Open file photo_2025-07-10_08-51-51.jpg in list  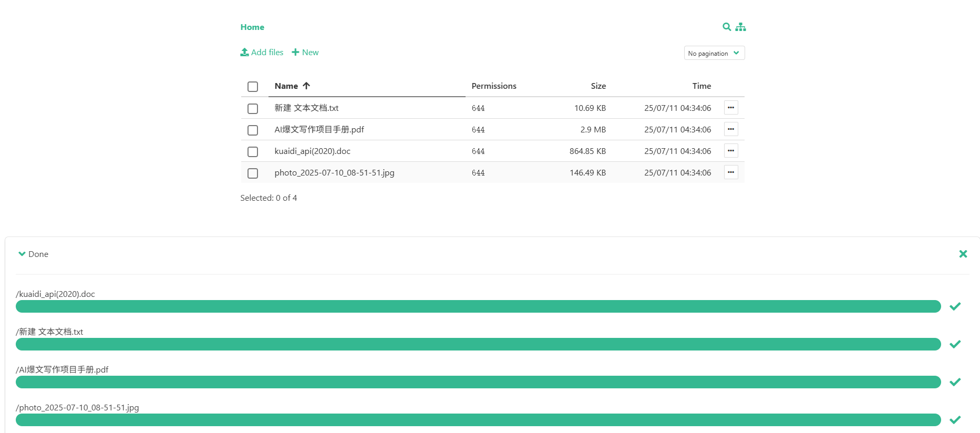[x=334, y=173]
